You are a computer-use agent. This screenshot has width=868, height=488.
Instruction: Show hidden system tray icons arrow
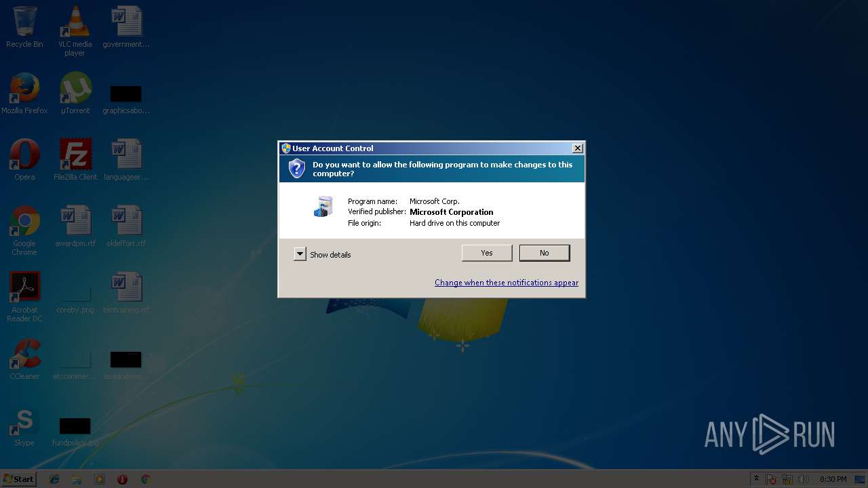757,479
